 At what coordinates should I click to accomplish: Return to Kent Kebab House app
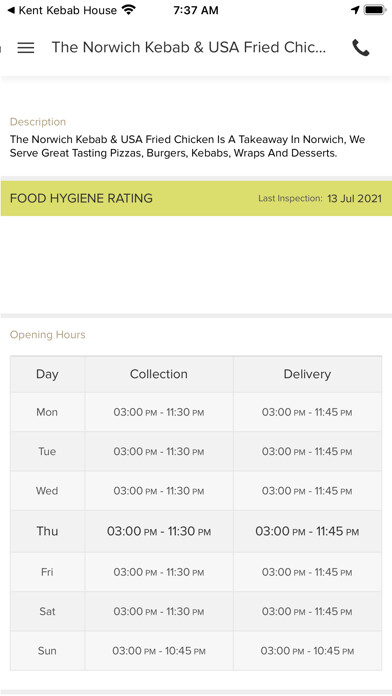click(x=62, y=10)
